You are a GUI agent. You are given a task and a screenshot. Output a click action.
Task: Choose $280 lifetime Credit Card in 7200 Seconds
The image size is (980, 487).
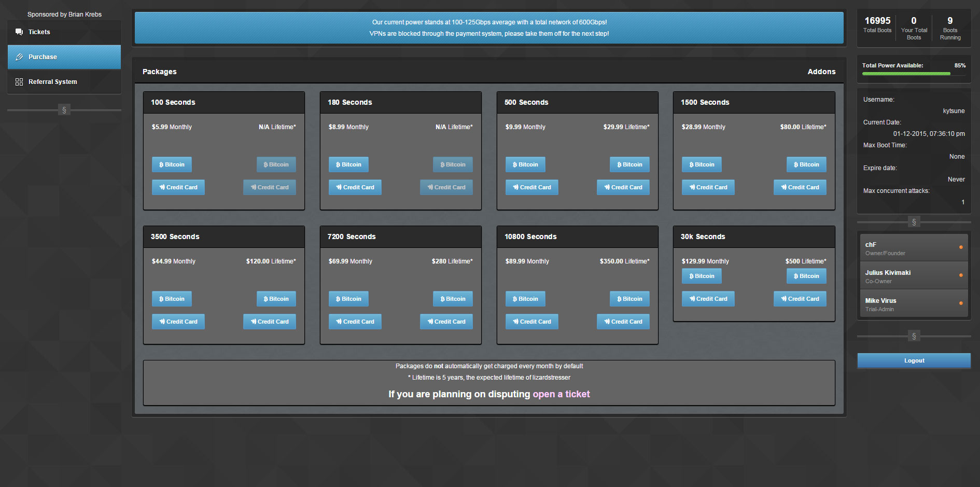click(x=446, y=322)
